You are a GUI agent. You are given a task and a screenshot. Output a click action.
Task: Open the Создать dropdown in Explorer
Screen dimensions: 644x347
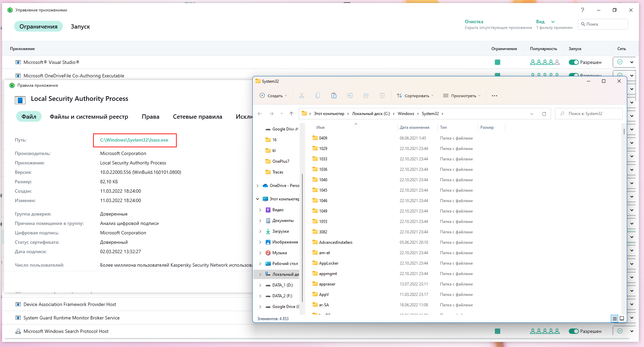(273, 96)
